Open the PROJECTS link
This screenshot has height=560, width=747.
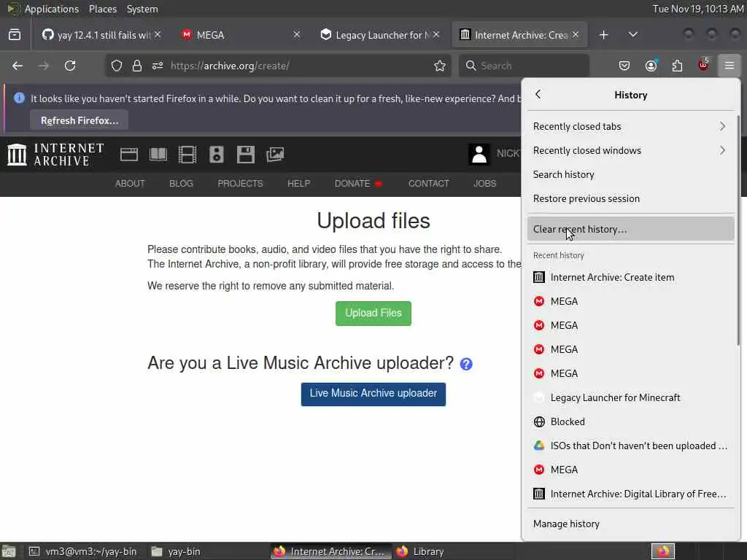(240, 184)
